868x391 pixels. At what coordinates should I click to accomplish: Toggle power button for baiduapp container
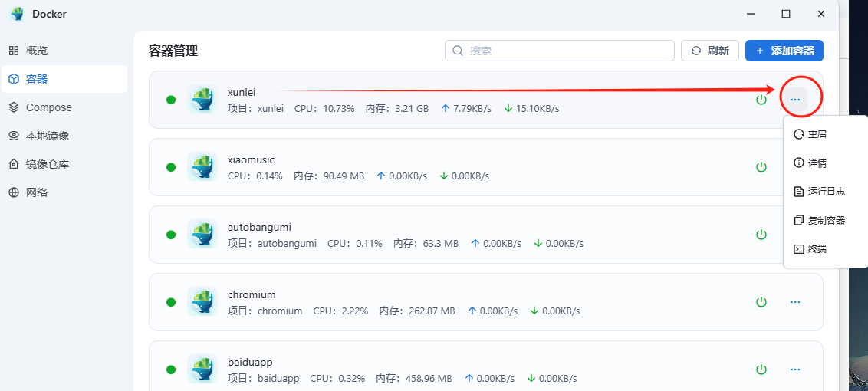click(761, 369)
